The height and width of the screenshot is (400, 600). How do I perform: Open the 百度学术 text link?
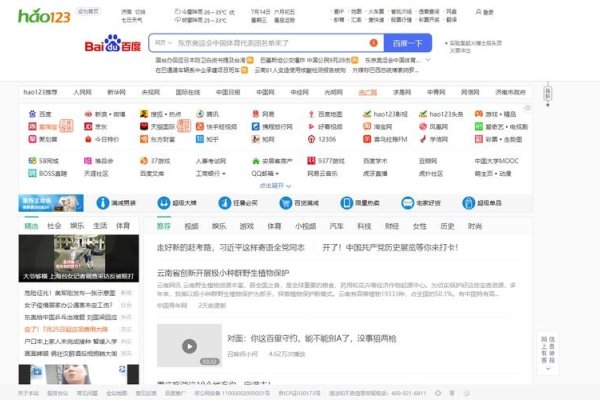375,161
